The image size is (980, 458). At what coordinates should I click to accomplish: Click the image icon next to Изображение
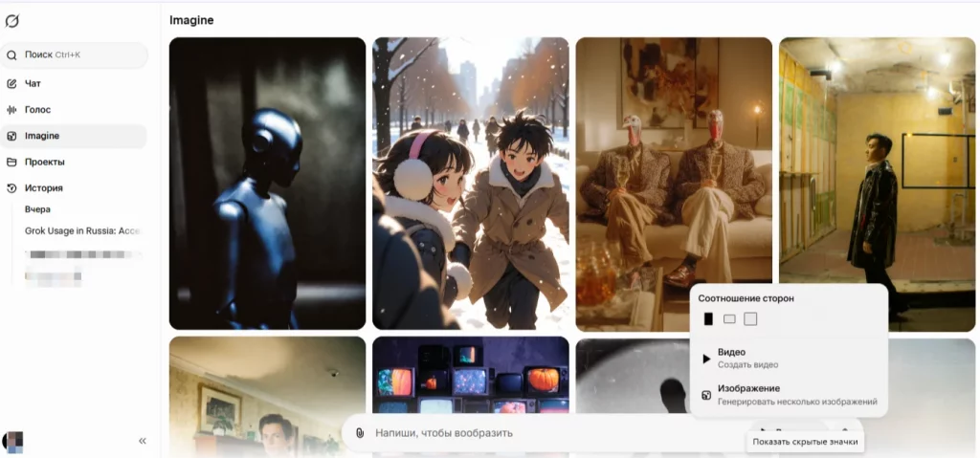[706, 395]
